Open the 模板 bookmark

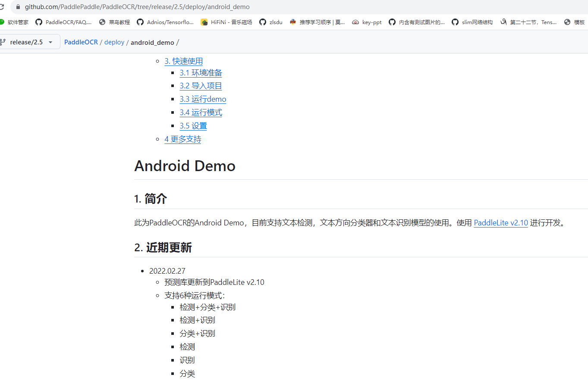pyautogui.click(x=575, y=22)
